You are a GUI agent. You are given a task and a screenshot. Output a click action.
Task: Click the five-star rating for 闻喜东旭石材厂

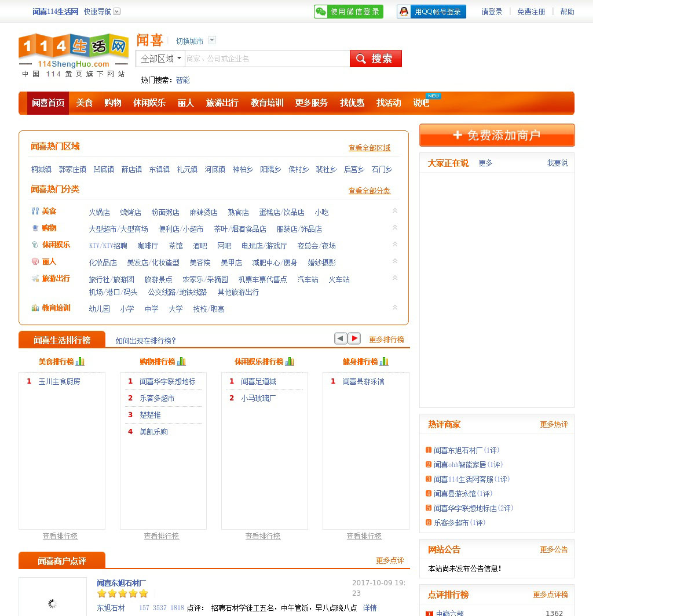pyautogui.click(x=122, y=593)
